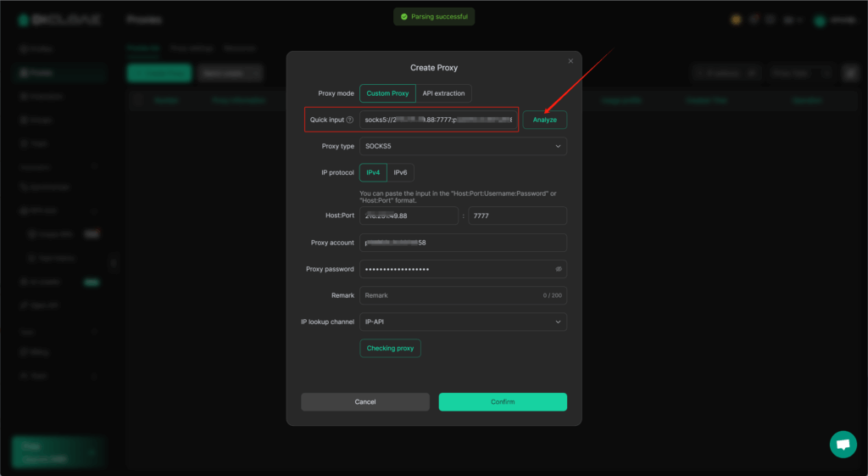868x476 pixels.
Task: Click the port field showing 7777
Action: coord(517,216)
